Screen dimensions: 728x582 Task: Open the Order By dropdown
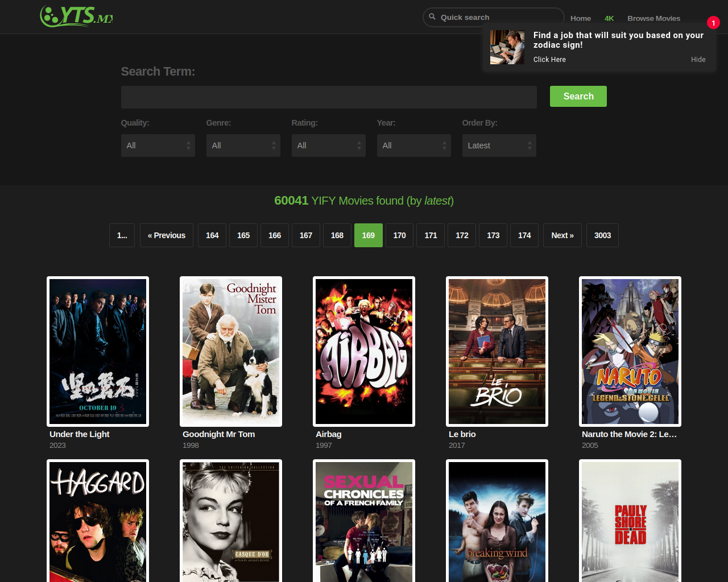[499, 145]
